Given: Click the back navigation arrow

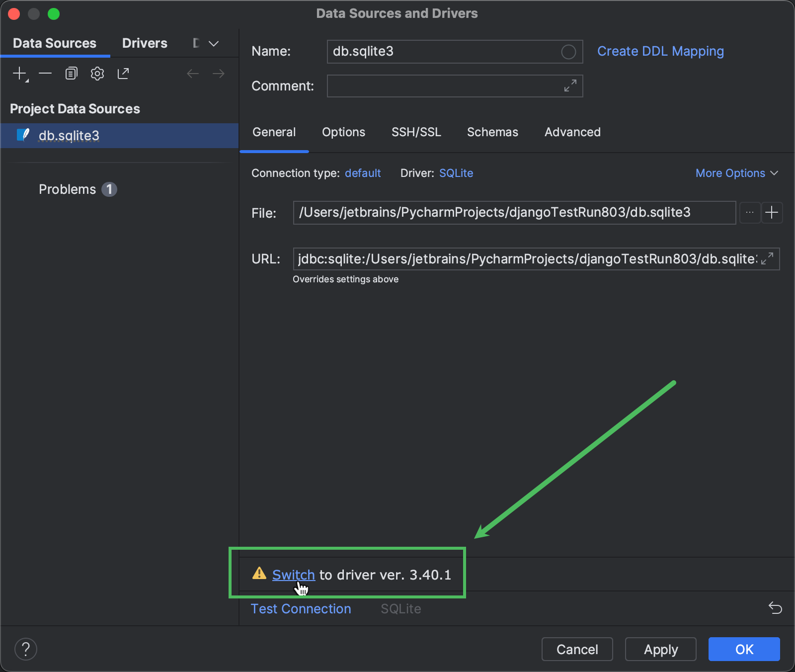Looking at the screenshot, I should click(193, 73).
